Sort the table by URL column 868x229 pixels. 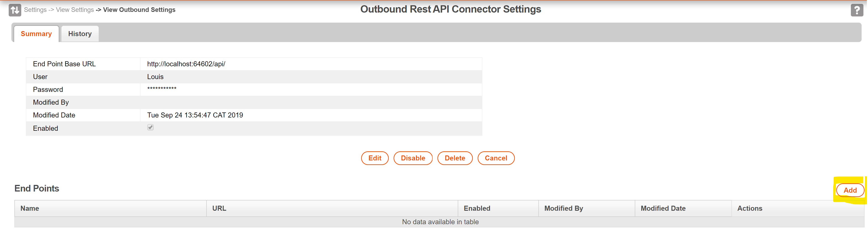click(219, 208)
